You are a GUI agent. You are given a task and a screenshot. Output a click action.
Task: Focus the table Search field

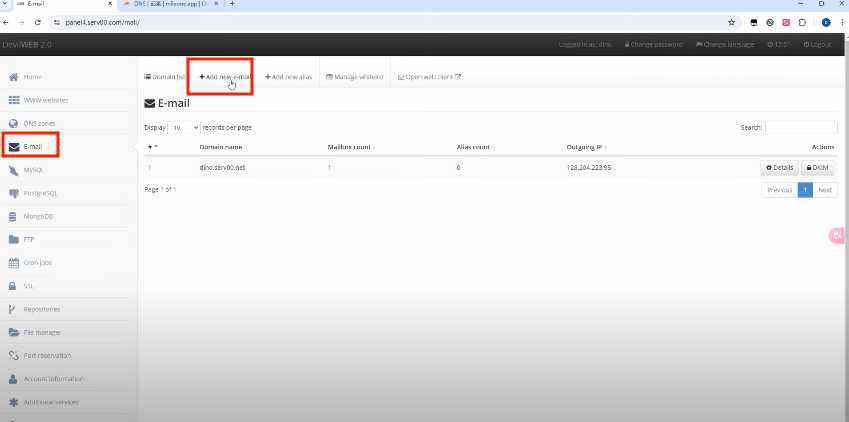pyautogui.click(x=801, y=128)
